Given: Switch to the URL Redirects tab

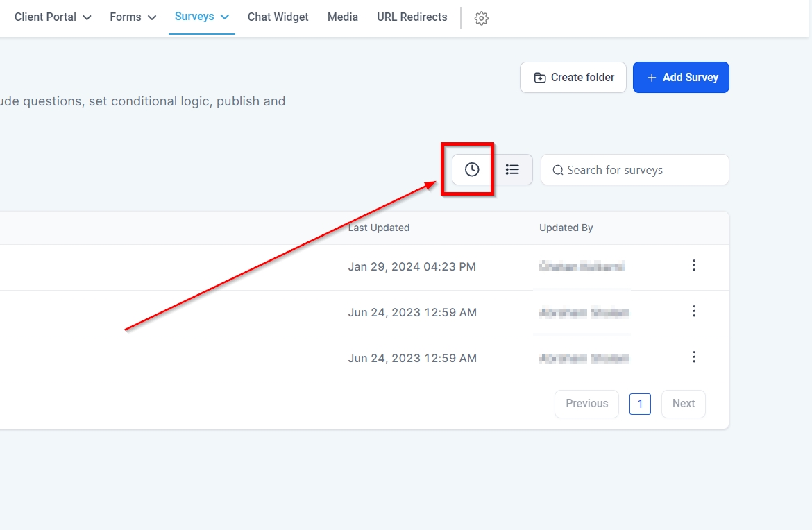Looking at the screenshot, I should click(412, 17).
